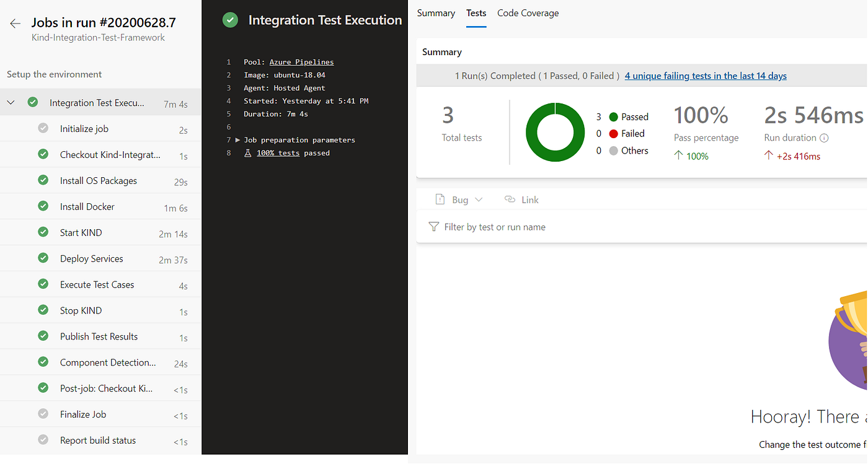The width and height of the screenshot is (868, 464).
Task: Open the Code Coverage tab
Action: [x=528, y=12]
